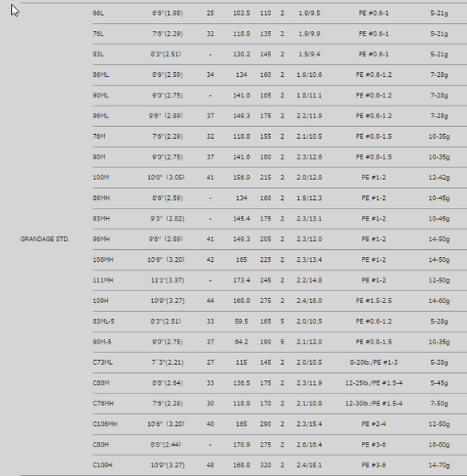Click the 83ML-5 model name
467x476 pixels.
(x=104, y=321)
